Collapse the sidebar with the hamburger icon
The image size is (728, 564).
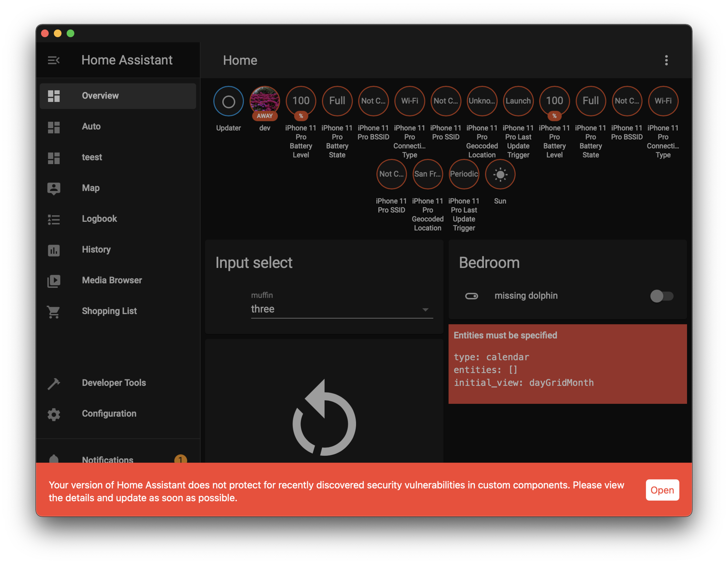pyautogui.click(x=53, y=60)
